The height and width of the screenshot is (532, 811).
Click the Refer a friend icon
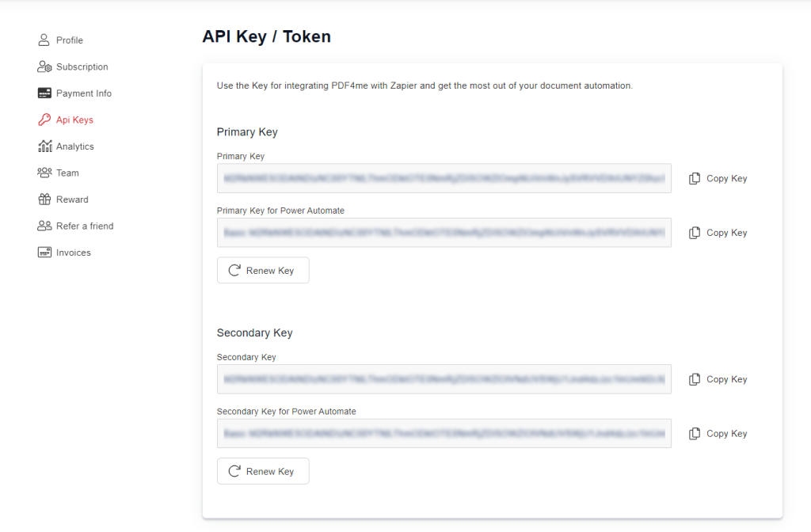[x=44, y=226]
